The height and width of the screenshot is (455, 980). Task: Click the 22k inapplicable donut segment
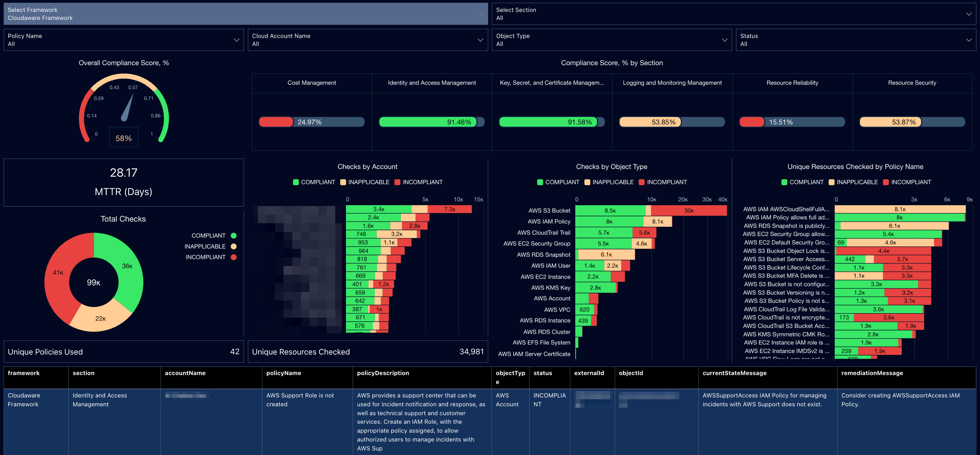101,318
